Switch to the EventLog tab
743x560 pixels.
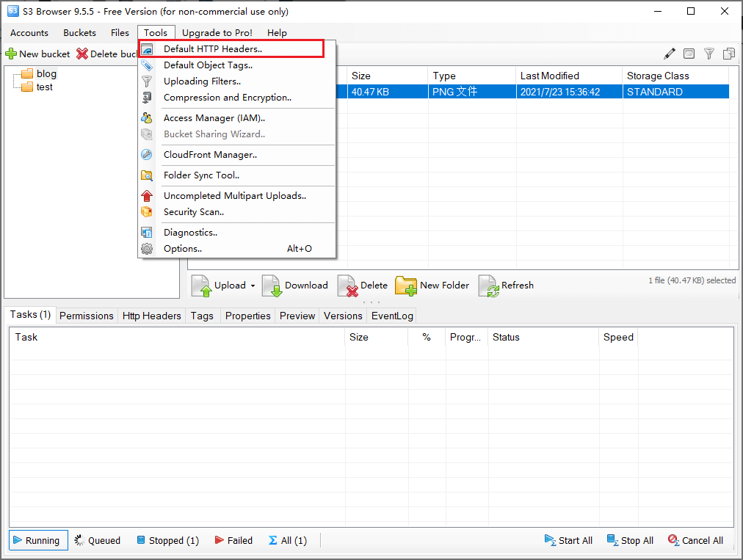pos(392,316)
